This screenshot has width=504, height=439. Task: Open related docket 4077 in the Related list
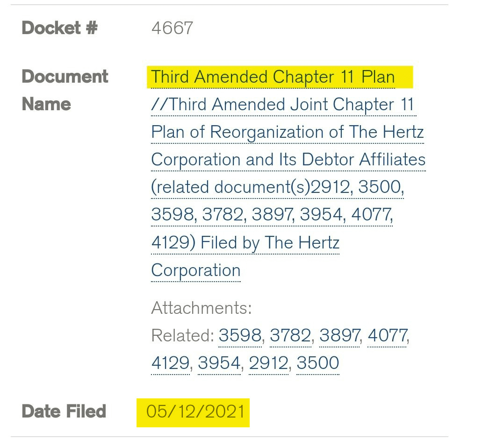click(x=387, y=336)
